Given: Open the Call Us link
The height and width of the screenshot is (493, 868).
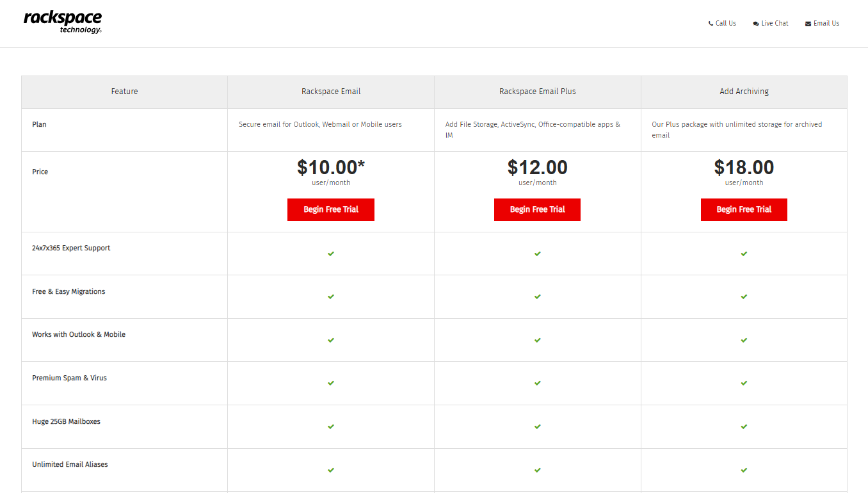Looking at the screenshot, I should (x=722, y=23).
